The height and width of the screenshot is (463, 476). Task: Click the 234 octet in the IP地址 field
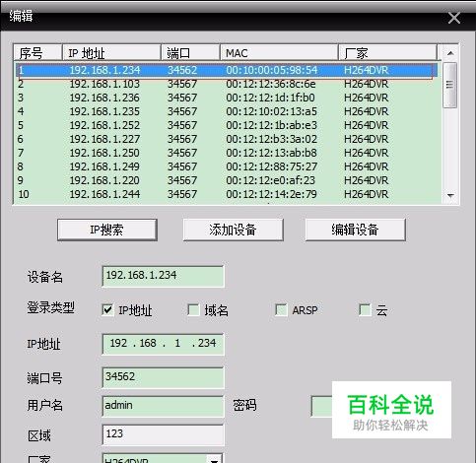207,343
